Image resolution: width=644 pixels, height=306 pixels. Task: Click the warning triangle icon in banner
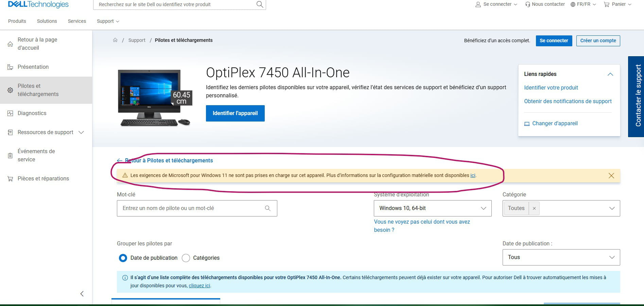[125, 176]
